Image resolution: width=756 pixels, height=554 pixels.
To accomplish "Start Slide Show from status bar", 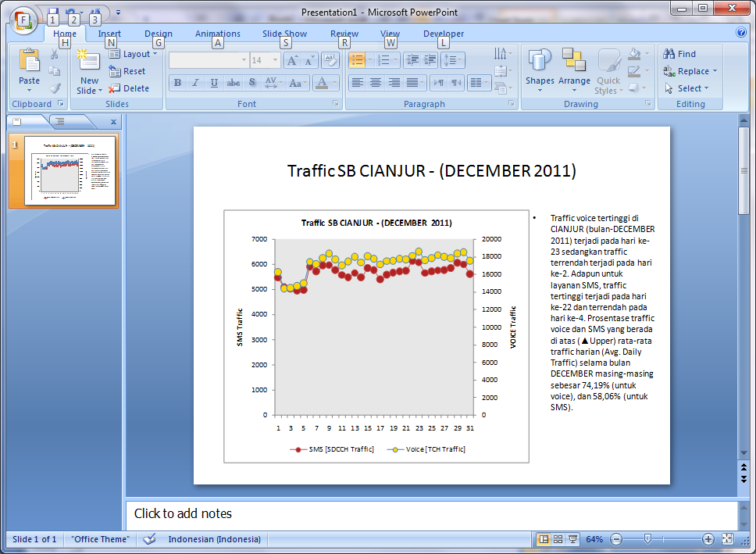I will 573,539.
